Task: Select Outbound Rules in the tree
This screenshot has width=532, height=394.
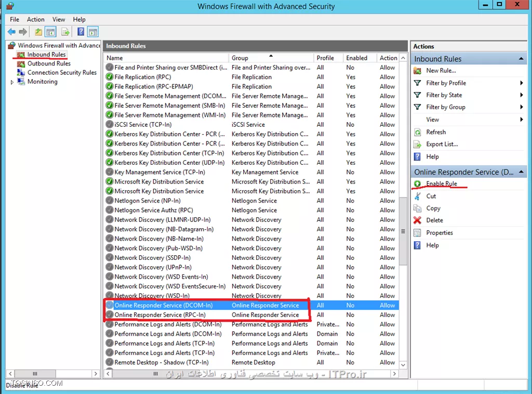Action: pyautogui.click(x=49, y=63)
